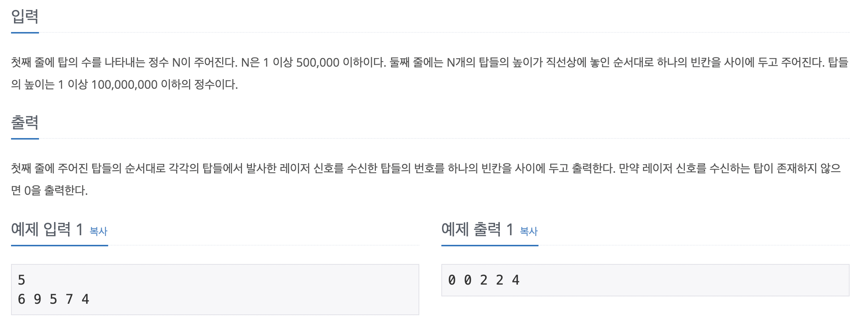
Task: Click the blue underline beneath 입력 heading
Action: 25,33
